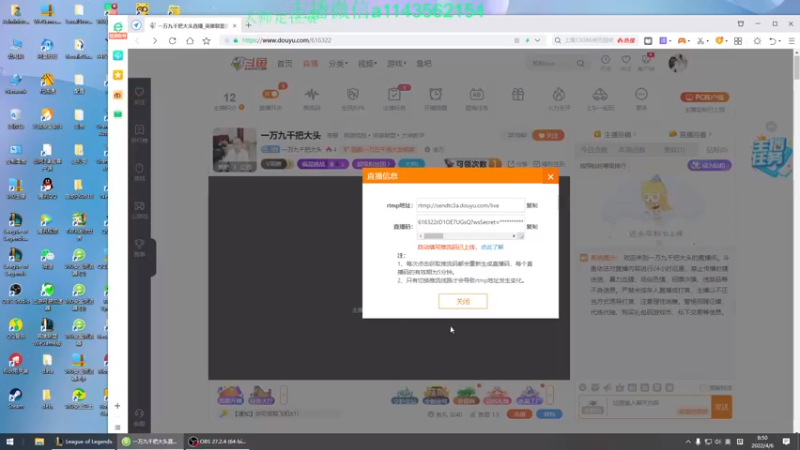
Task: Click the rtmp address input field
Action: coord(470,205)
